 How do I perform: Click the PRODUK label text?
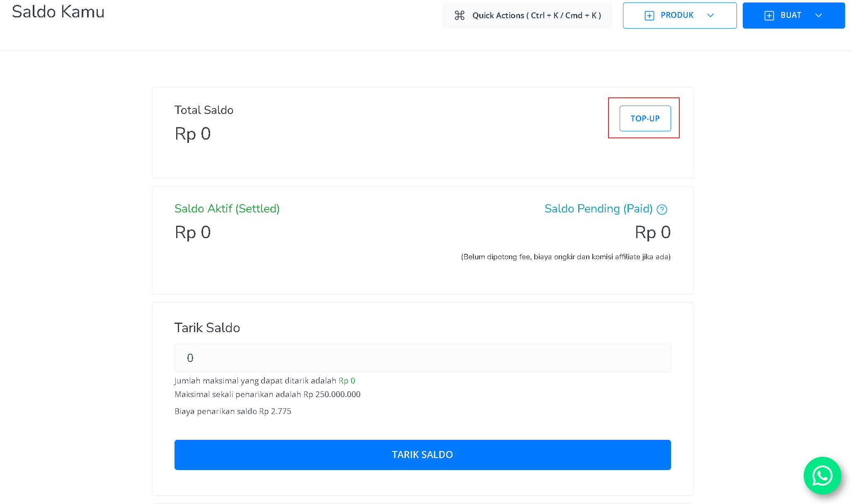tap(677, 15)
